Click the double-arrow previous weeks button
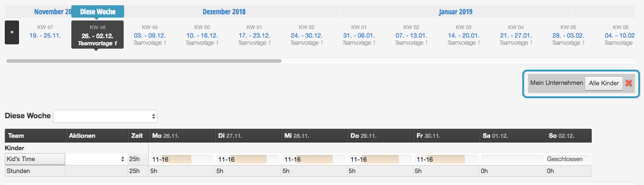Viewport: 644px width, 185px height. pyautogui.click(x=12, y=32)
